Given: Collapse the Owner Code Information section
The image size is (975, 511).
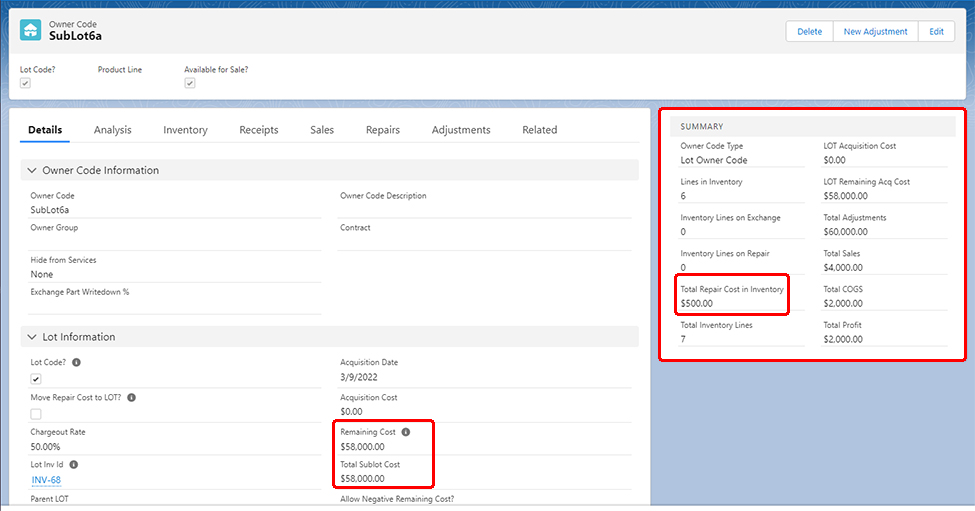Looking at the screenshot, I should tap(32, 170).
